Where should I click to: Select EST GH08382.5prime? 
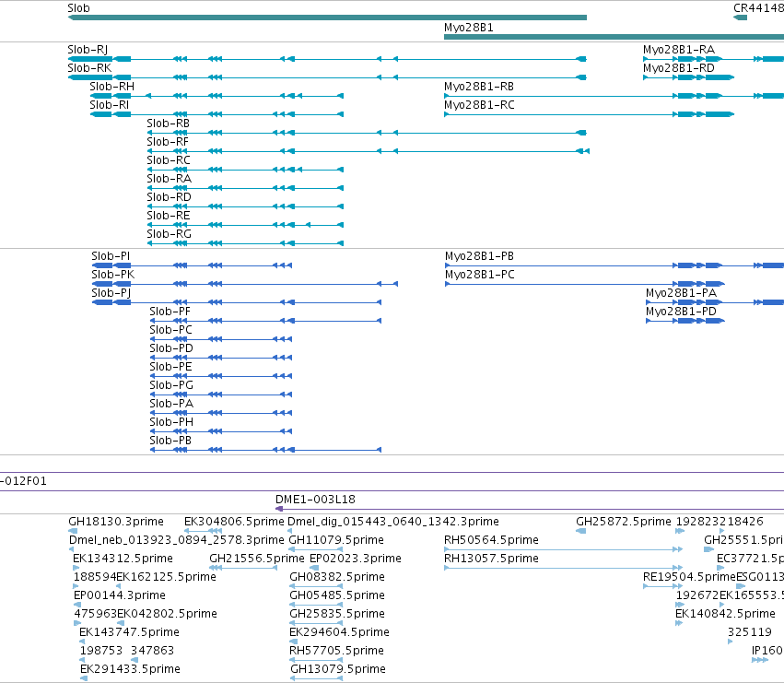click(x=337, y=577)
